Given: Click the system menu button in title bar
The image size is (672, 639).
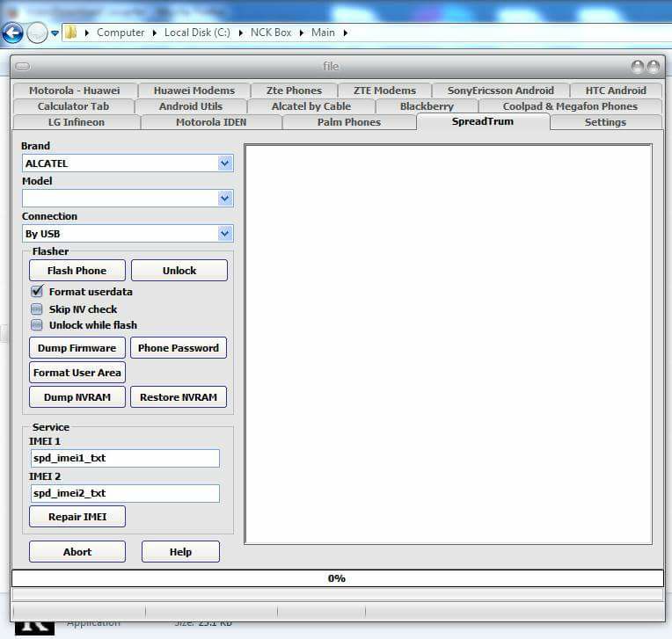Looking at the screenshot, I should click(x=23, y=67).
